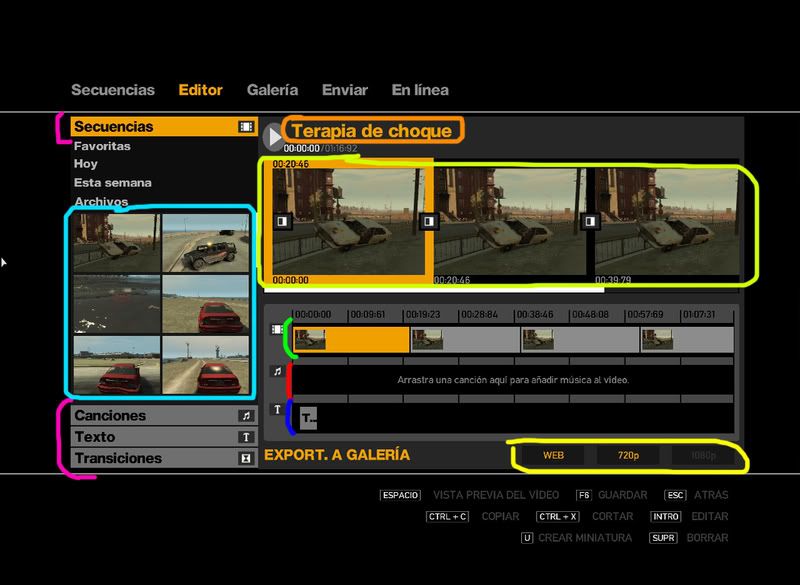Select the orange first clip on timeline
The image size is (800, 585).
[x=351, y=340]
